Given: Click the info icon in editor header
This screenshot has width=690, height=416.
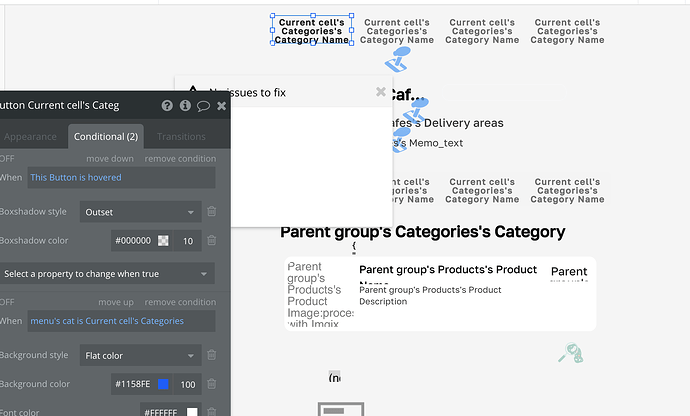Looking at the screenshot, I should pyautogui.click(x=185, y=105).
